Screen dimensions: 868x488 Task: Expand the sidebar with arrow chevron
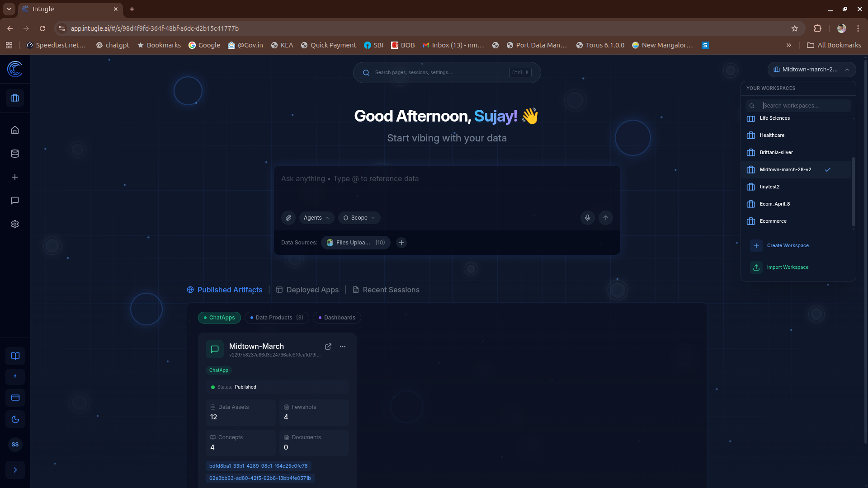tap(15, 470)
